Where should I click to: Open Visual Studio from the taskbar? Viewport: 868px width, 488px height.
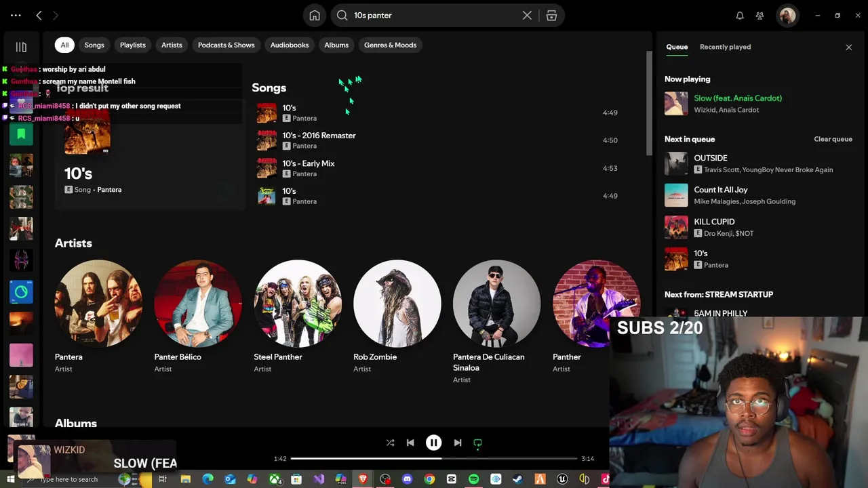[319, 479]
